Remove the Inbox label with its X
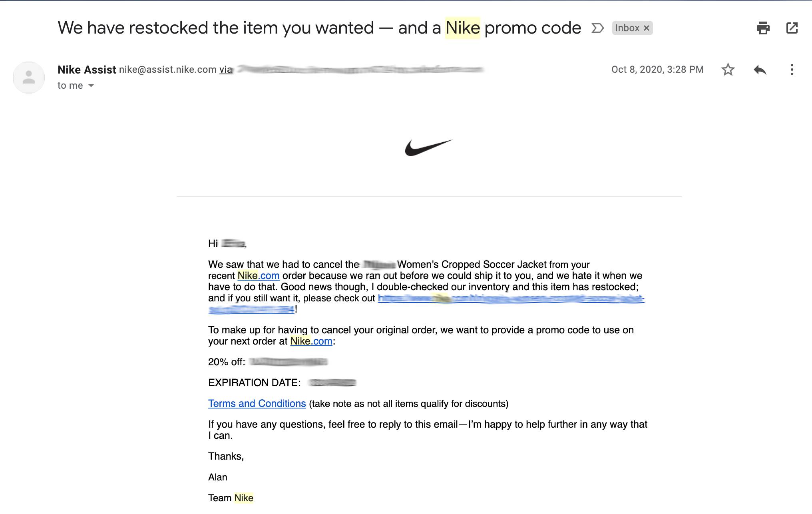Viewport: 812px width, 514px height. [646, 28]
